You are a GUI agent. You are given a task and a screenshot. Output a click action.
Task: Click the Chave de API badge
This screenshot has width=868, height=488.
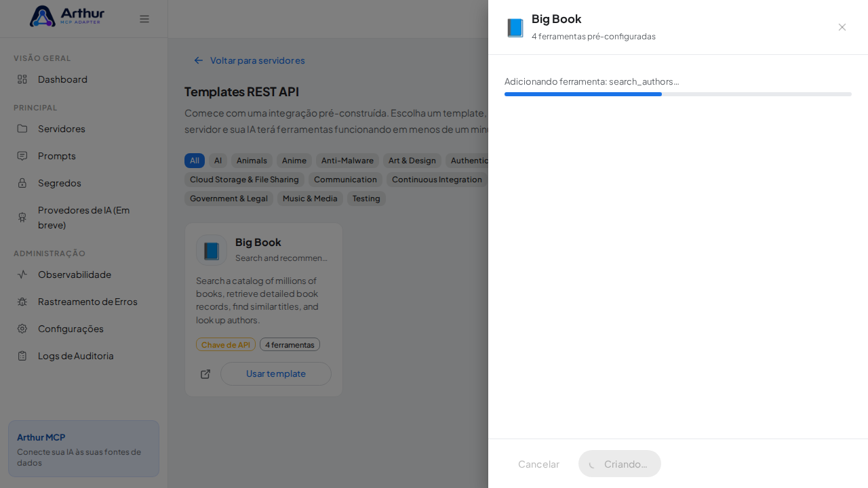[x=226, y=344]
